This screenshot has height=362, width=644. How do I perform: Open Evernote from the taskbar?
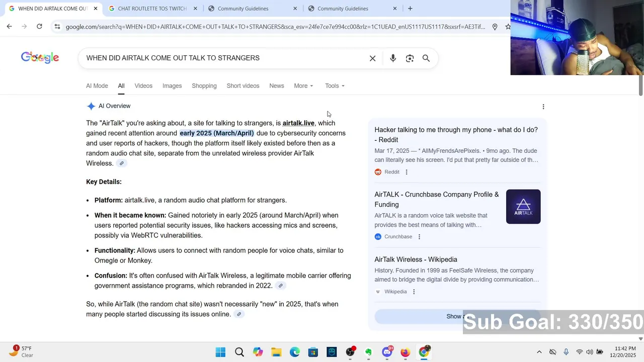click(x=368, y=352)
